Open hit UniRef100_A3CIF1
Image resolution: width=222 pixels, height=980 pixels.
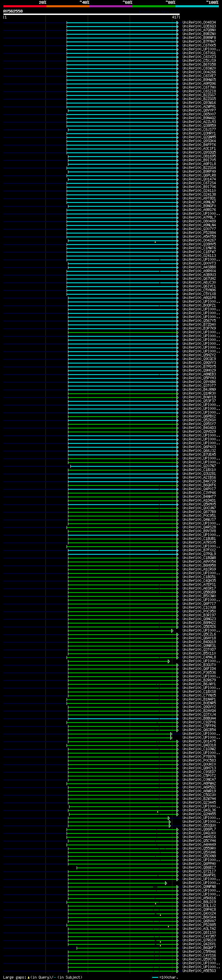click(x=199, y=148)
